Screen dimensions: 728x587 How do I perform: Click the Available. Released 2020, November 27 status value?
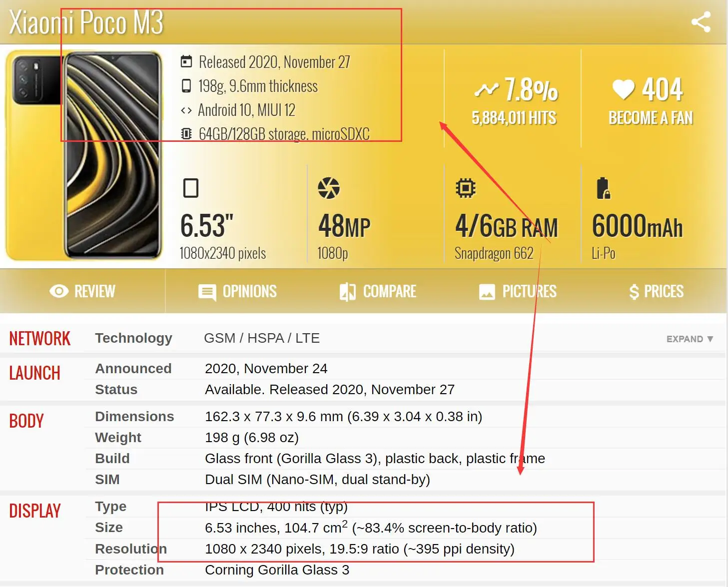[x=330, y=390]
